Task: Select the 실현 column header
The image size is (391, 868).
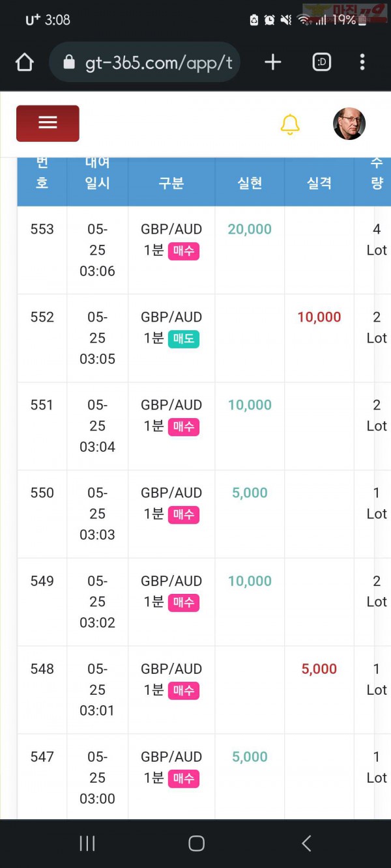Action: [250, 183]
